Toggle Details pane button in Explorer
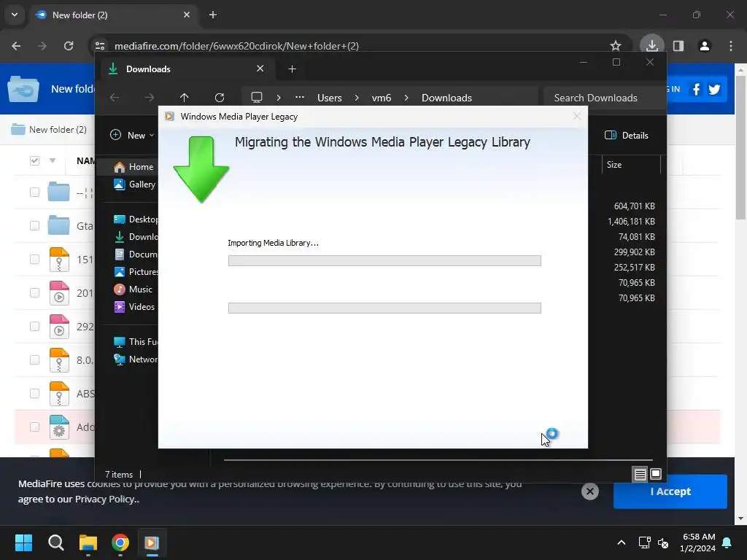747x560 pixels. (x=627, y=135)
